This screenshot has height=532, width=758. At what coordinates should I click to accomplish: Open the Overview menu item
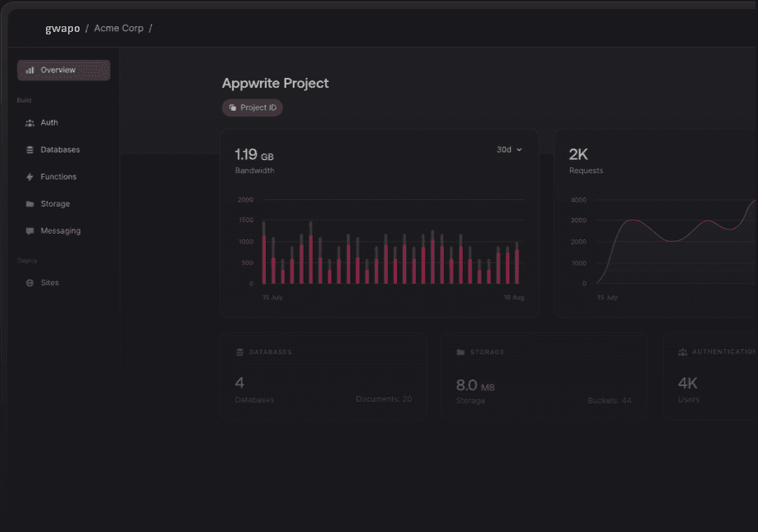point(63,70)
